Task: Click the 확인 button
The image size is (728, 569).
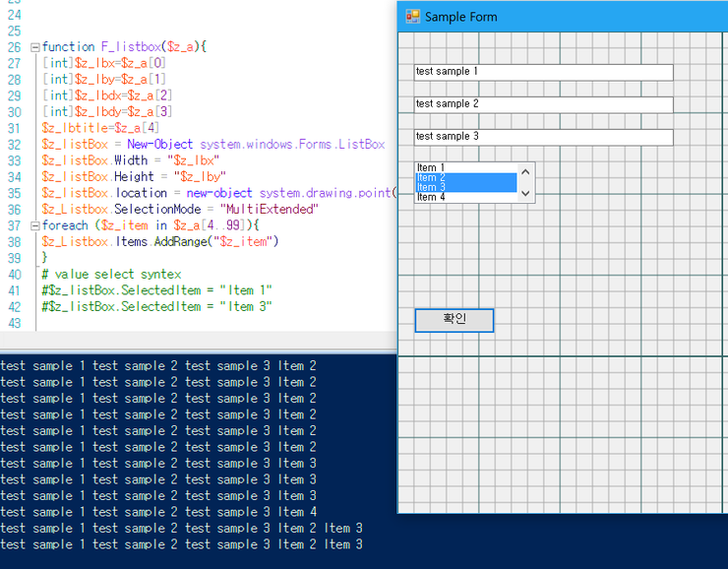Action: click(x=454, y=320)
